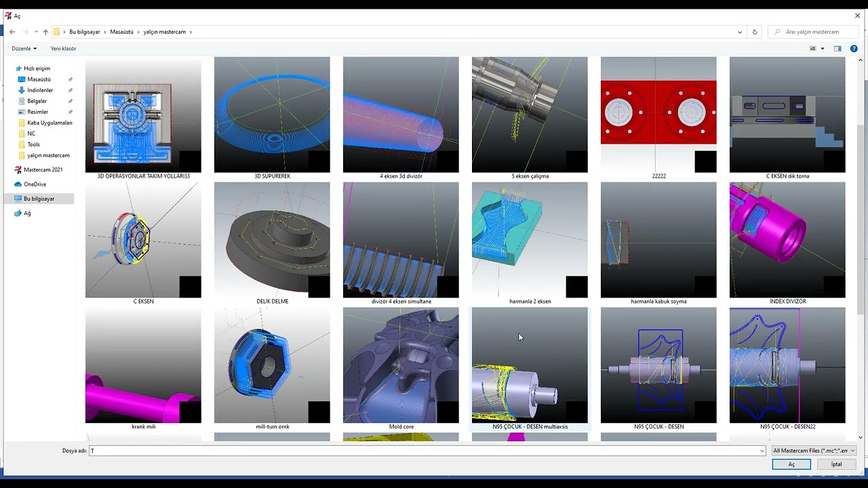Screen dimensions: 868x488
Task: Select Ağ in sidebar
Action: tap(27, 213)
